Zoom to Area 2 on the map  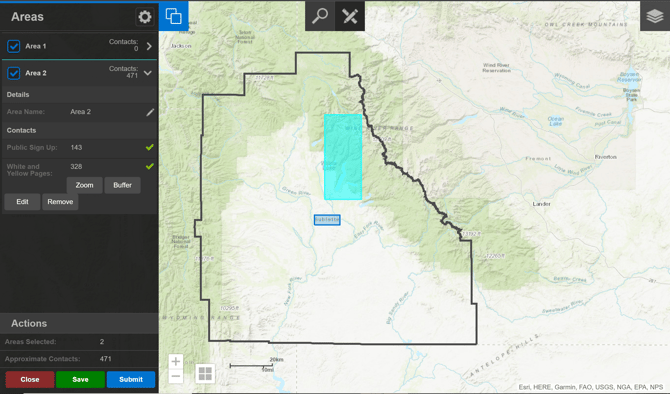[x=84, y=185]
